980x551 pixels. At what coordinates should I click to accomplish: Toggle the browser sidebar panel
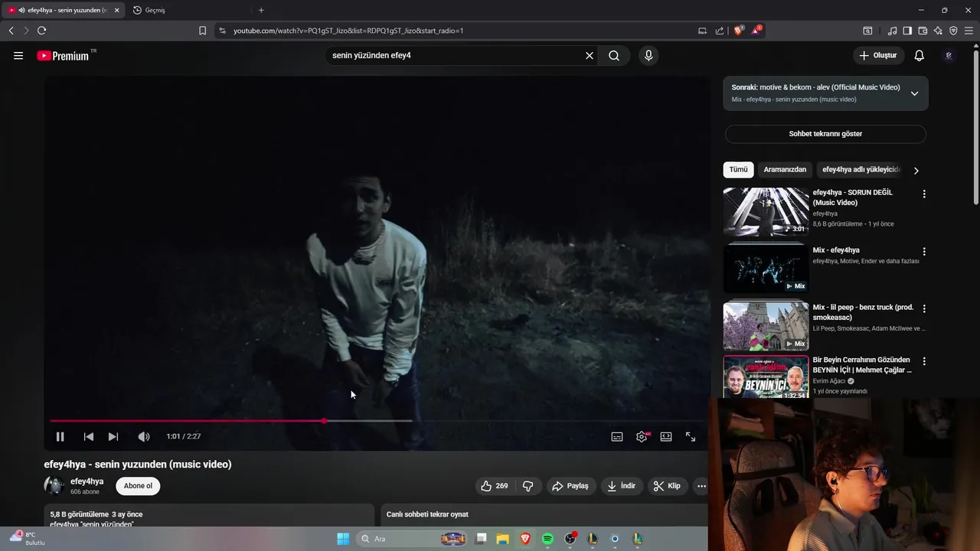(x=907, y=31)
